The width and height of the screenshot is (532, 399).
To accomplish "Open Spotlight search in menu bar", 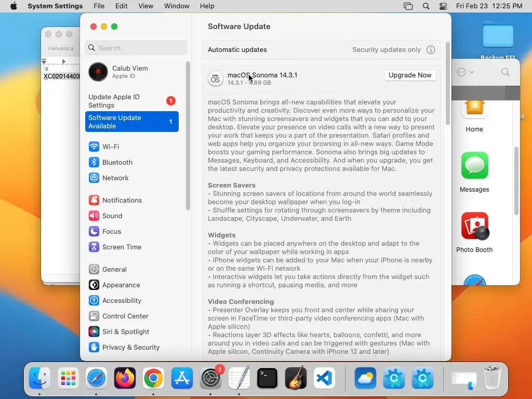I will (x=426, y=6).
